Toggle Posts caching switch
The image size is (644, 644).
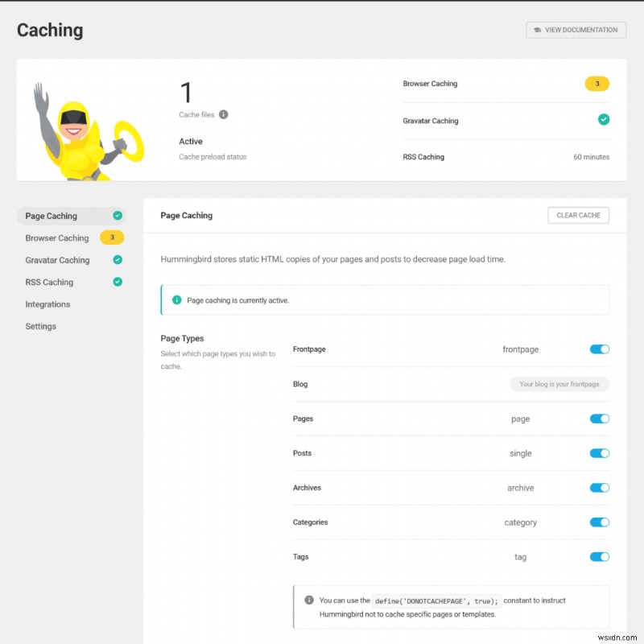pyautogui.click(x=599, y=453)
